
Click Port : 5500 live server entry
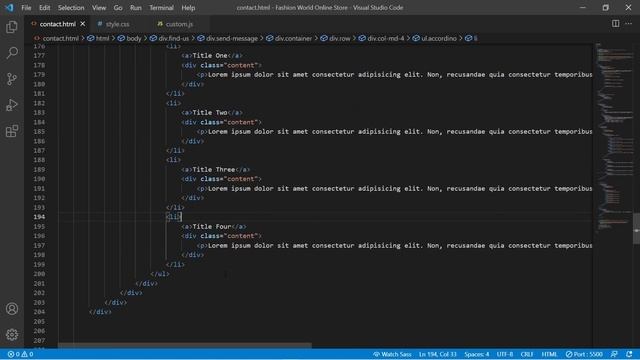[x=584, y=354]
